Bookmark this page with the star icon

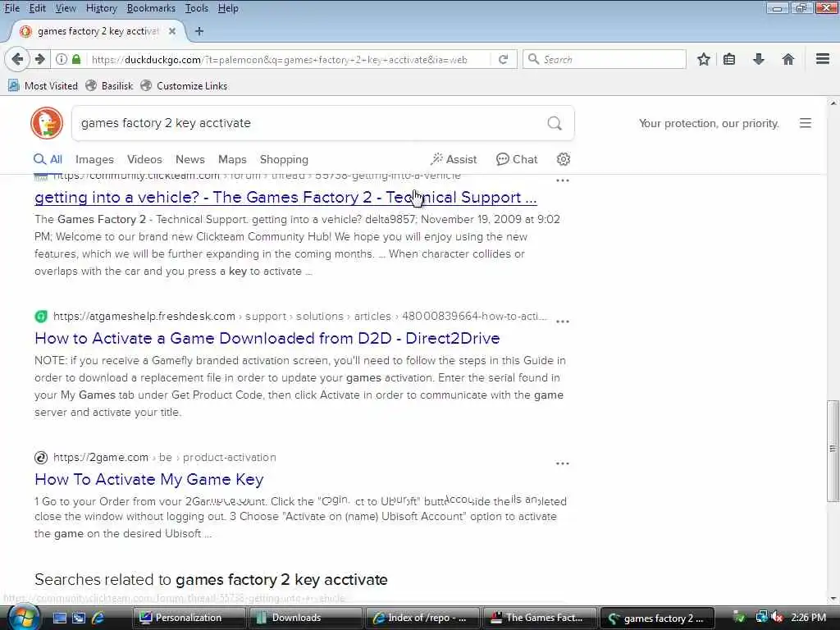coord(704,59)
